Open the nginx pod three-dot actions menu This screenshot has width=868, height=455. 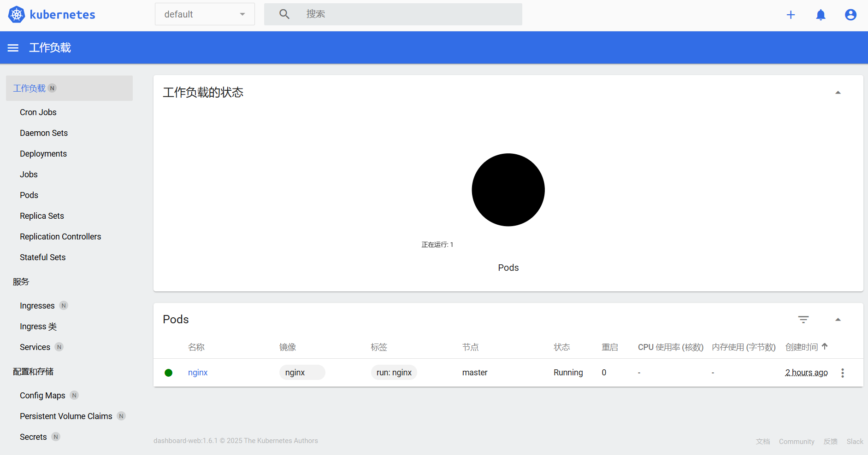click(842, 373)
